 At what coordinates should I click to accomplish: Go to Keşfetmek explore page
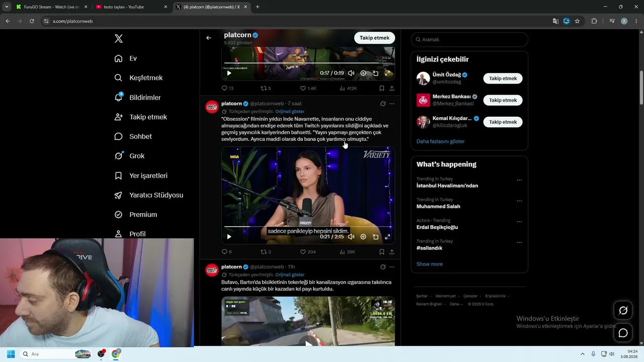pyautogui.click(x=138, y=78)
